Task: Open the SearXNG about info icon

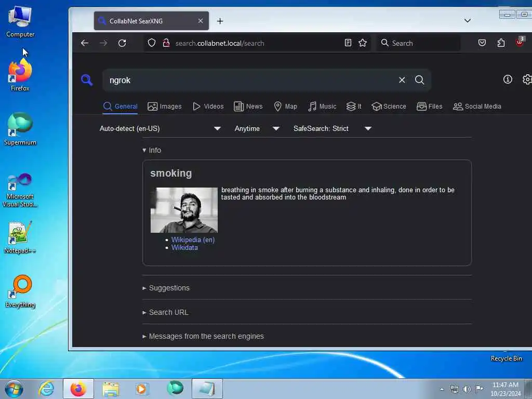Action: click(508, 79)
